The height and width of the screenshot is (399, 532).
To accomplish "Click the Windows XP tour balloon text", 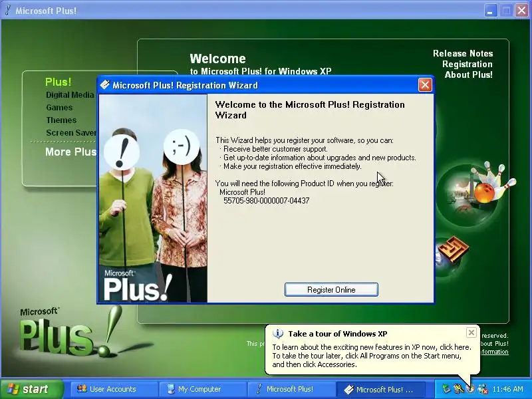I will pos(372,356).
